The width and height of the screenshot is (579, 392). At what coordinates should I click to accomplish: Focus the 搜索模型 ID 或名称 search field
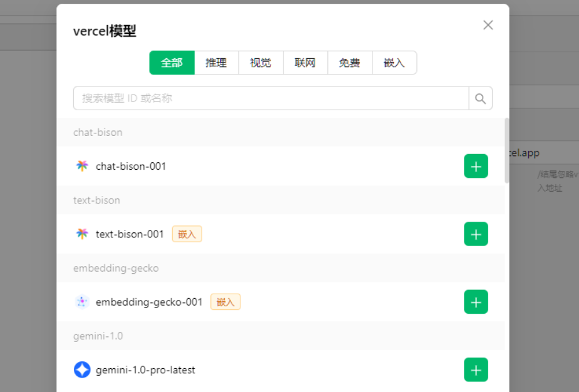(x=270, y=98)
